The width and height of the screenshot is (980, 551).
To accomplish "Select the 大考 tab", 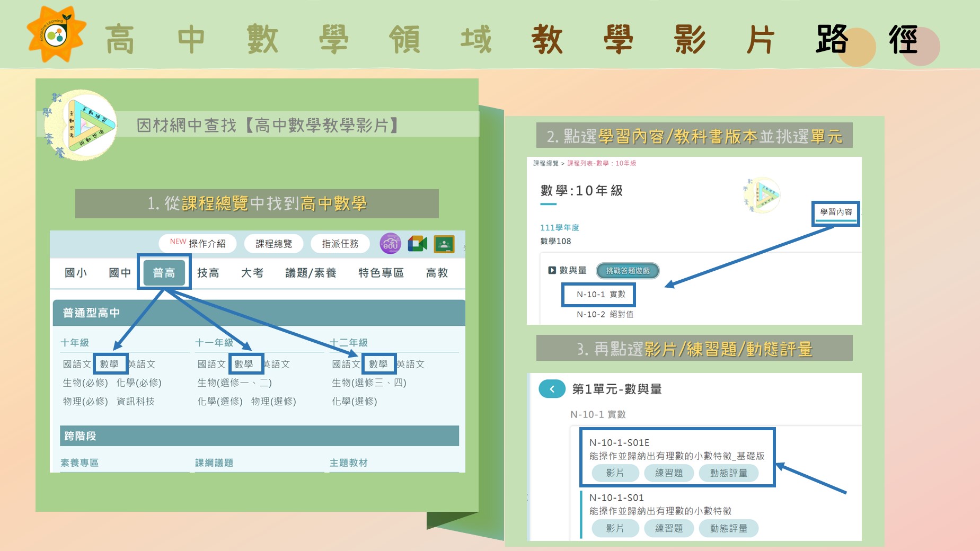I will point(252,273).
